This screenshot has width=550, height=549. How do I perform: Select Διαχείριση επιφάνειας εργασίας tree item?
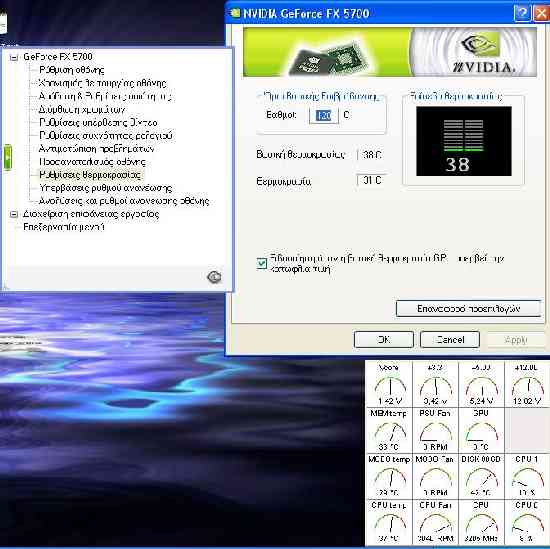(x=91, y=214)
